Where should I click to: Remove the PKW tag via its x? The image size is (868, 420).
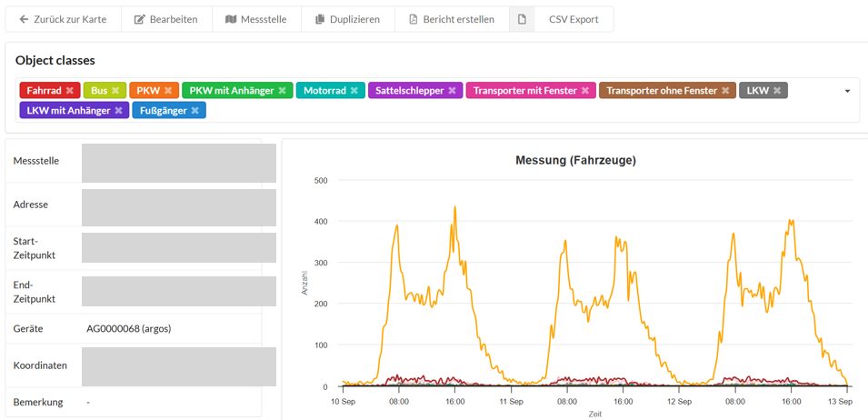[168, 90]
